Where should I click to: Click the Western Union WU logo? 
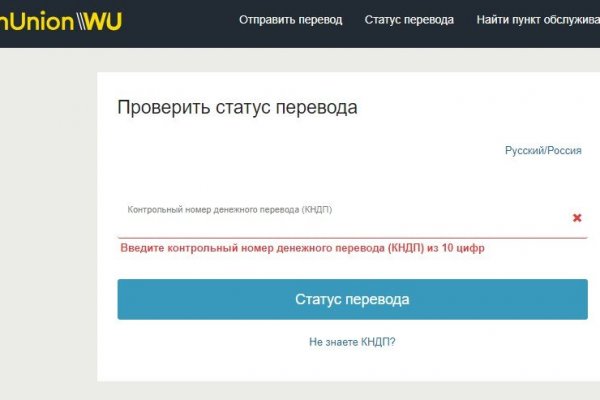click(60, 20)
